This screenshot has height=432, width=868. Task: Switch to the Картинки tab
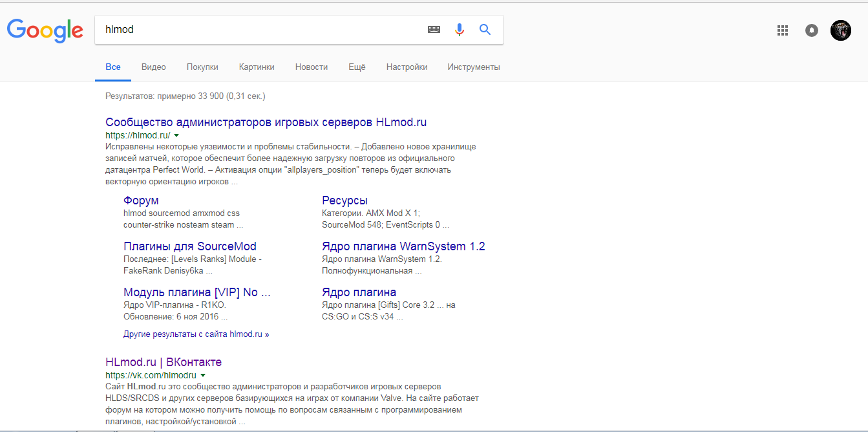257,67
